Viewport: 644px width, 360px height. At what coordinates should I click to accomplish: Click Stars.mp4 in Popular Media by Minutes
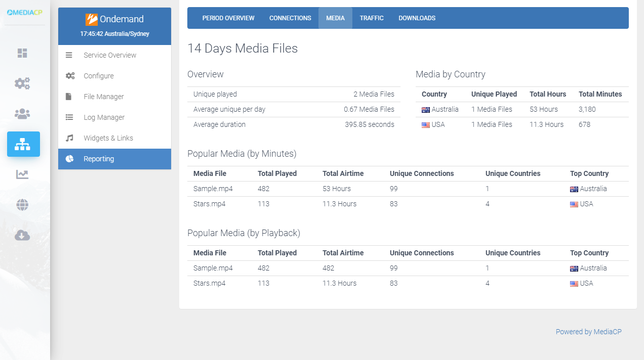point(209,204)
